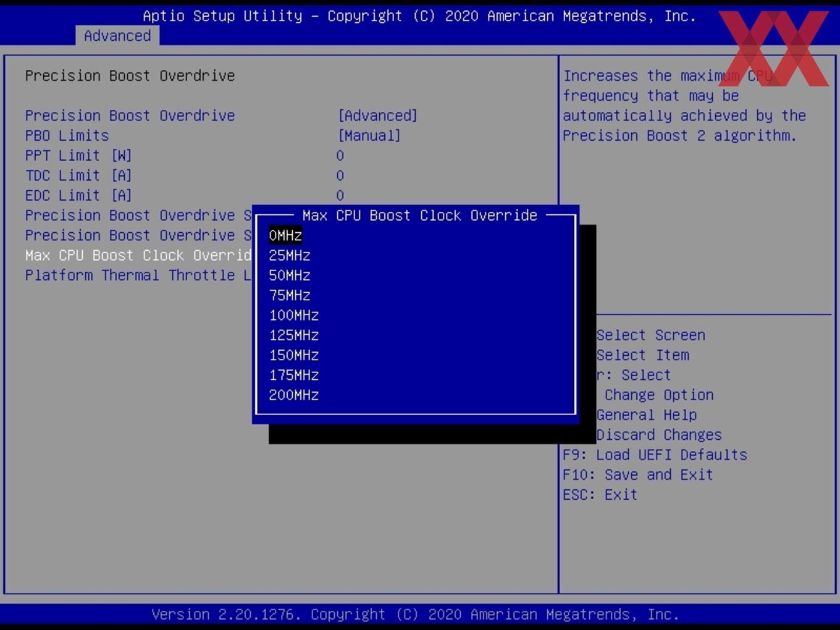Pick 150MHz from the popup list
840x630 pixels.
pyautogui.click(x=294, y=355)
